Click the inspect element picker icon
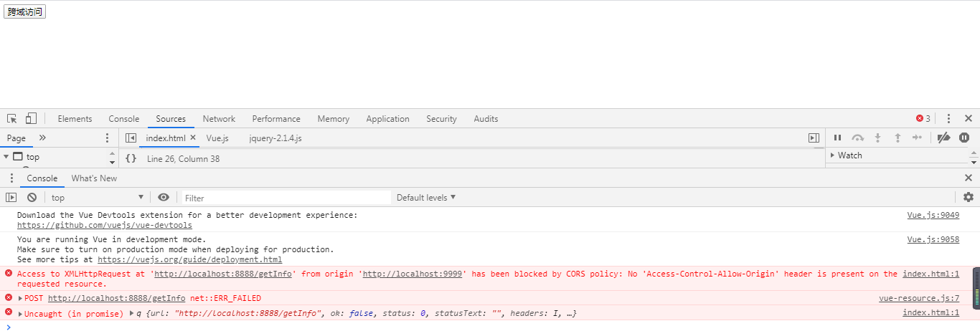 click(12, 119)
